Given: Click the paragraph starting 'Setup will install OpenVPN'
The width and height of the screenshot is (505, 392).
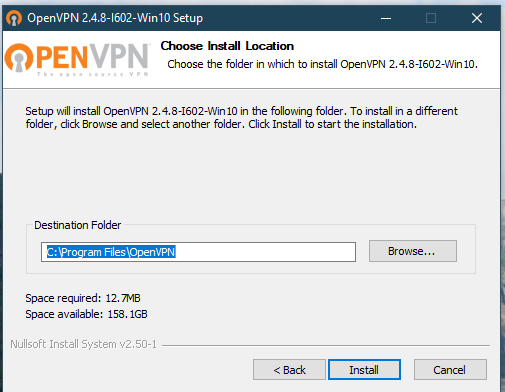Looking at the screenshot, I should (x=242, y=117).
